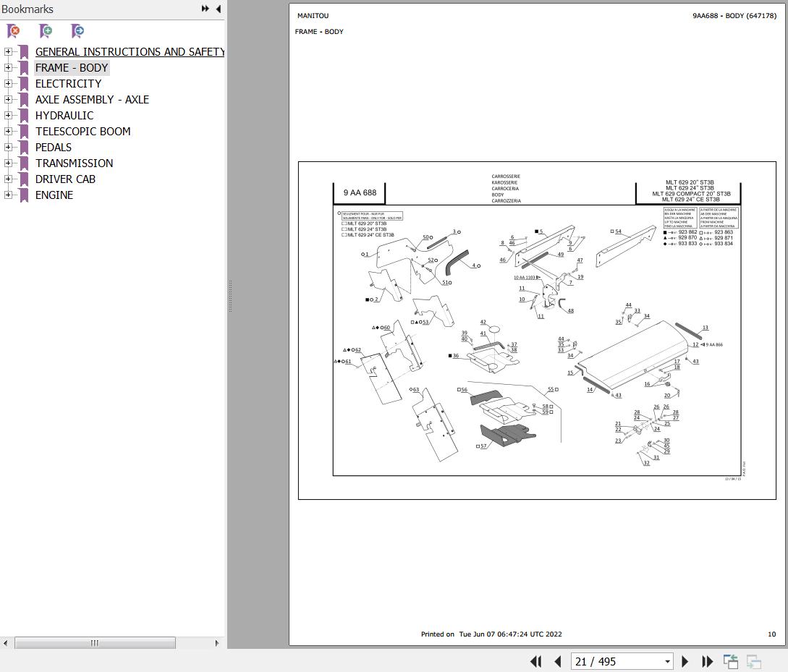Open the HYDRAULIC bookmark

64,116
